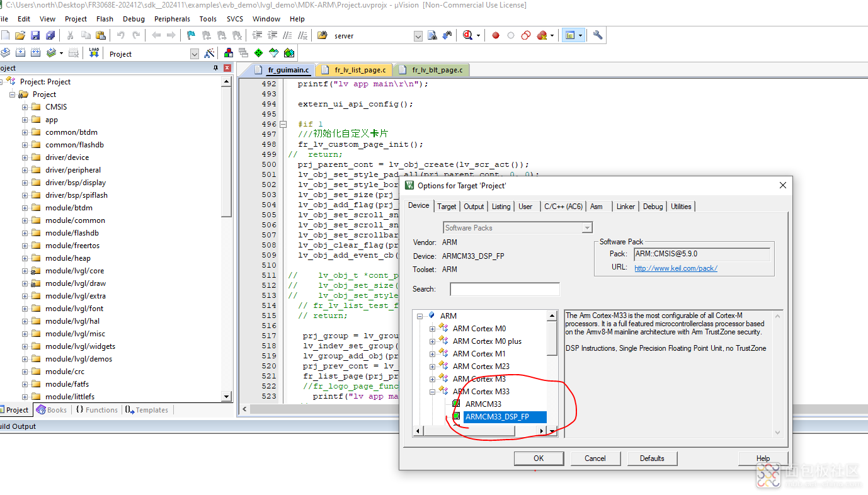Click the disable all breakpoints double-circle icon
Screen dimensions: 868x495
pos(526,36)
